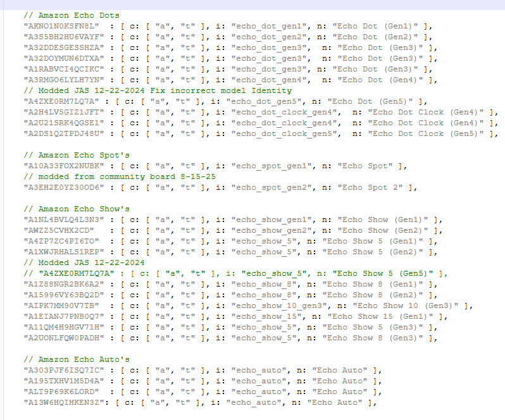The image size is (505, 420).
Task: Select the name "Echo Show 5 (Gen1)"
Action: click(x=373, y=242)
